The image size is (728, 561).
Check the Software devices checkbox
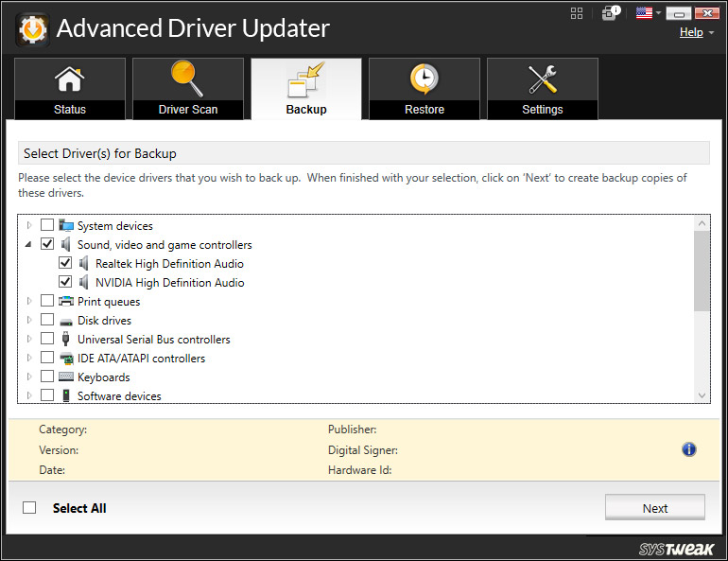[47, 395]
